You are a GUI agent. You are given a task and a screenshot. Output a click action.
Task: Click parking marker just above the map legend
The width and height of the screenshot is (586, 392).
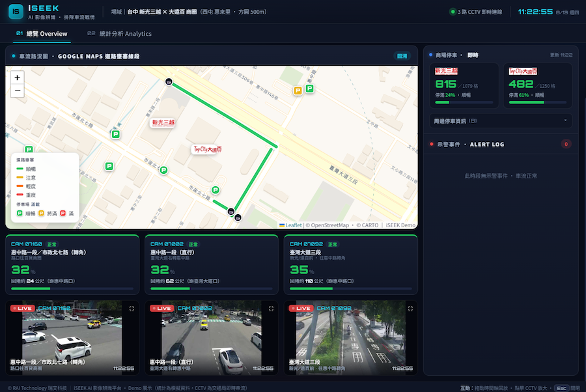tap(29, 149)
